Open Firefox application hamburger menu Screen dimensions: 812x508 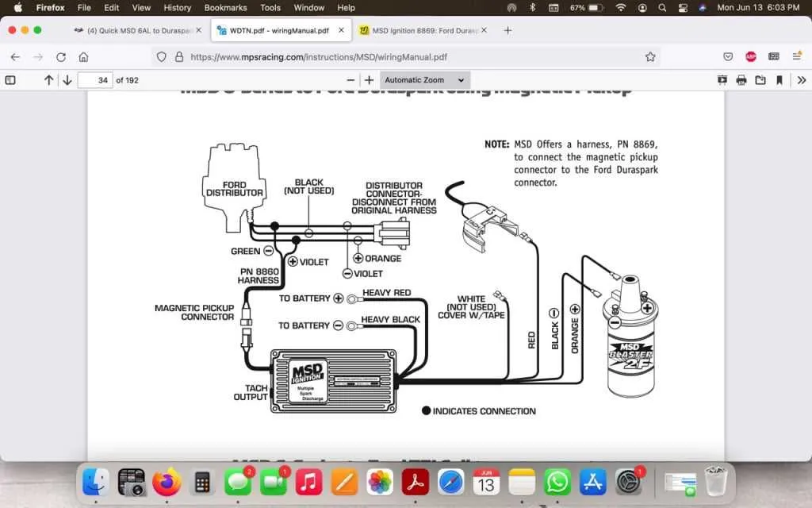point(797,56)
